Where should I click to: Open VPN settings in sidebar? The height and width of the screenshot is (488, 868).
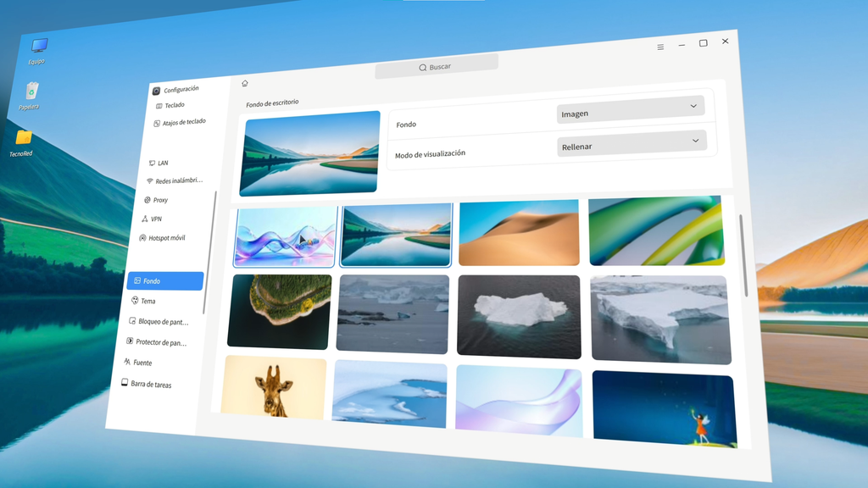(x=153, y=219)
